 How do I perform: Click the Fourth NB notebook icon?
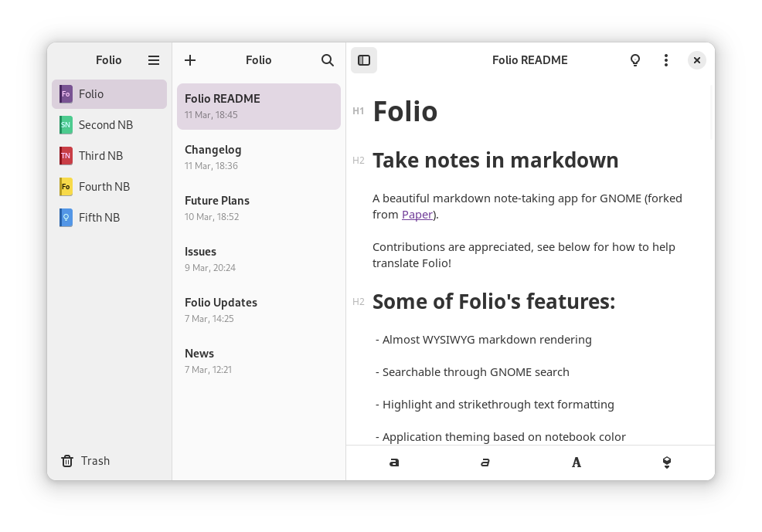click(x=66, y=187)
